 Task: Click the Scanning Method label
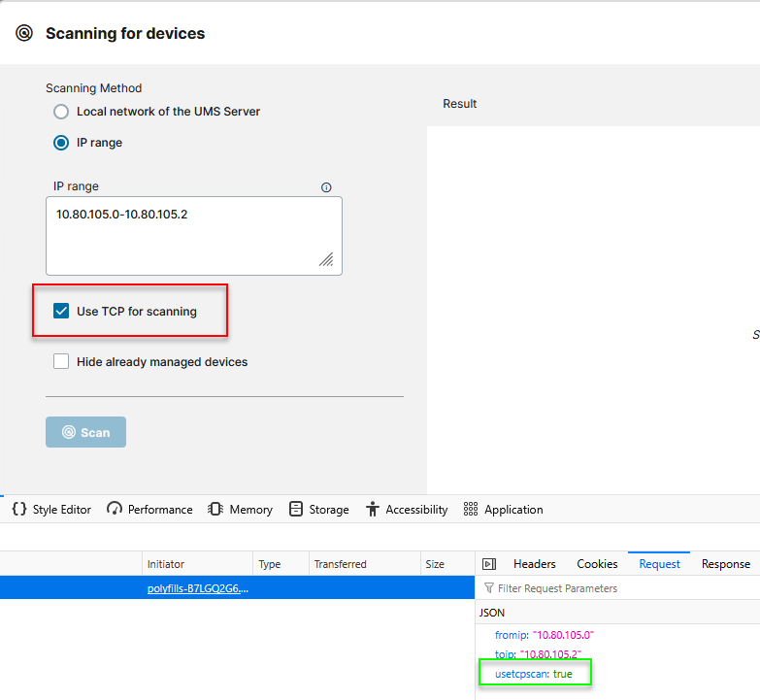pyautogui.click(x=93, y=88)
